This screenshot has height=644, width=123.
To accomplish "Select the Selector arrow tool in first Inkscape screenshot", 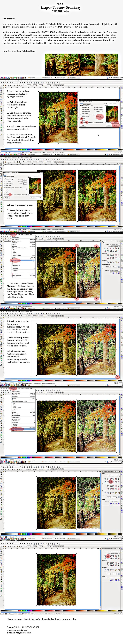I will pyautogui.click(x=1, y=88).
